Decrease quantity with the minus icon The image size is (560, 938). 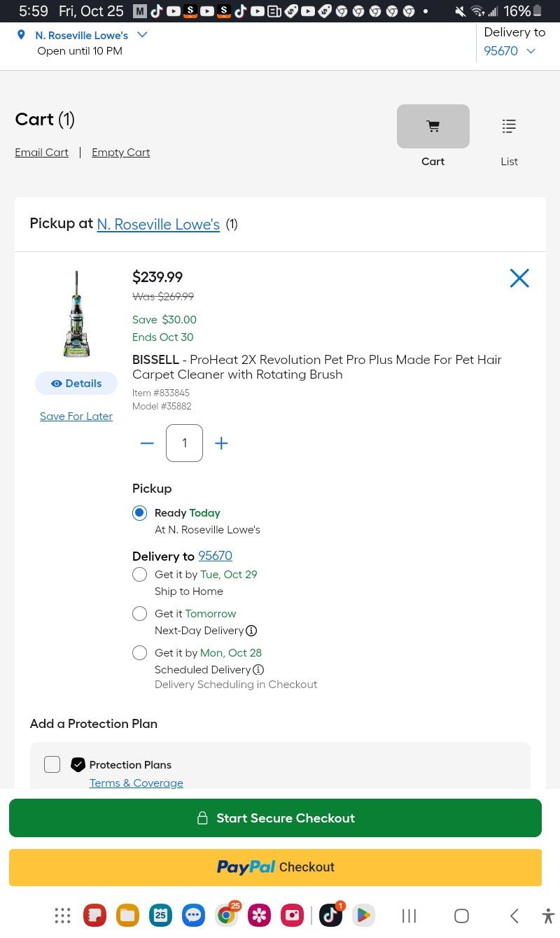(147, 443)
